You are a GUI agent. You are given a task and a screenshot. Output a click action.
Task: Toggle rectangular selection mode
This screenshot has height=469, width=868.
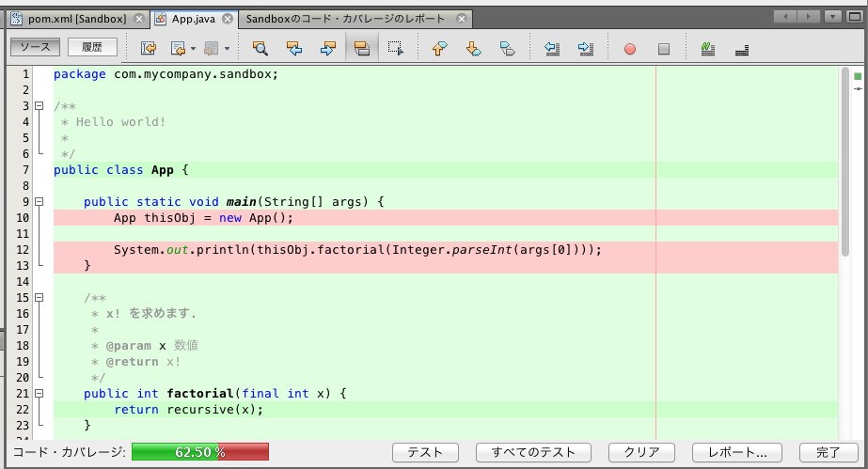[x=396, y=48]
